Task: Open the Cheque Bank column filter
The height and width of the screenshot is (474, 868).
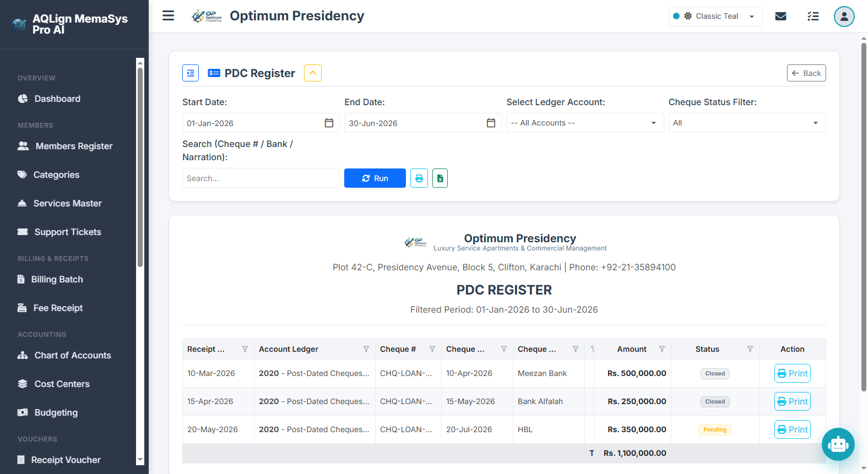Action: pos(576,349)
